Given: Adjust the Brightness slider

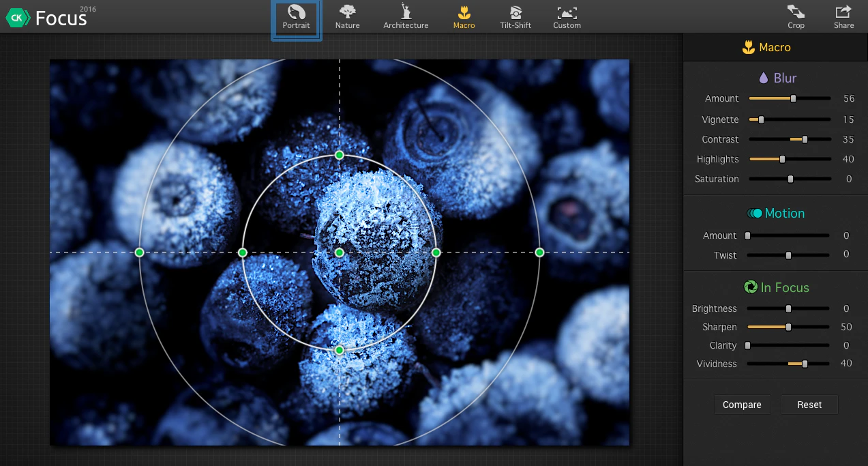Looking at the screenshot, I should pyautogui.click(x=788, y=308).
